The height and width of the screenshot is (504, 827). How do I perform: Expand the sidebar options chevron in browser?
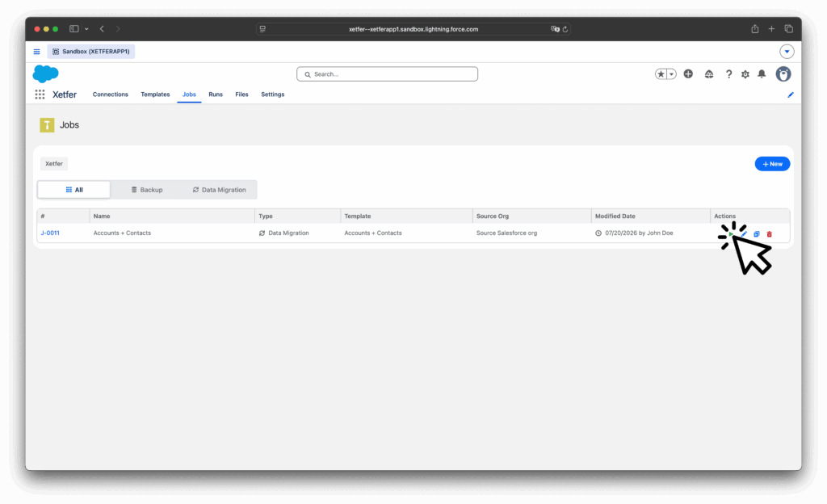86,29
